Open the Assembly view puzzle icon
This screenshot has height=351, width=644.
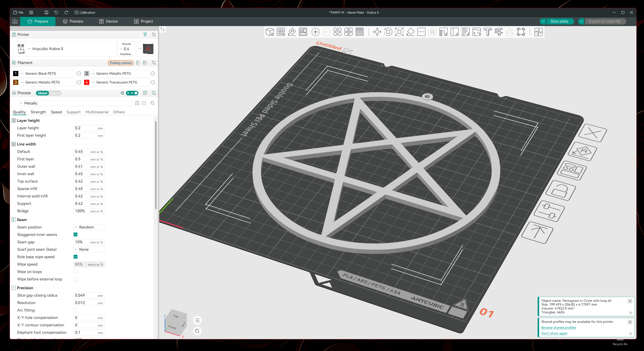pos(538,32)
